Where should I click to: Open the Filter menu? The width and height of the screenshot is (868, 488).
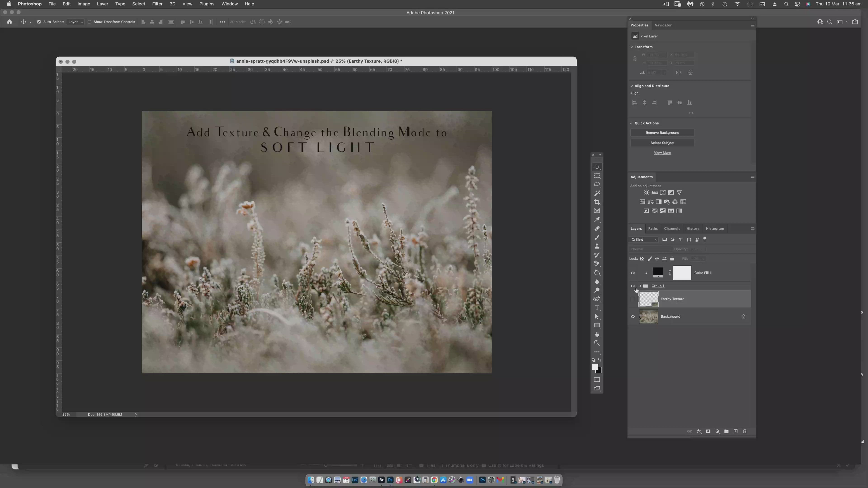click(157, 4)
